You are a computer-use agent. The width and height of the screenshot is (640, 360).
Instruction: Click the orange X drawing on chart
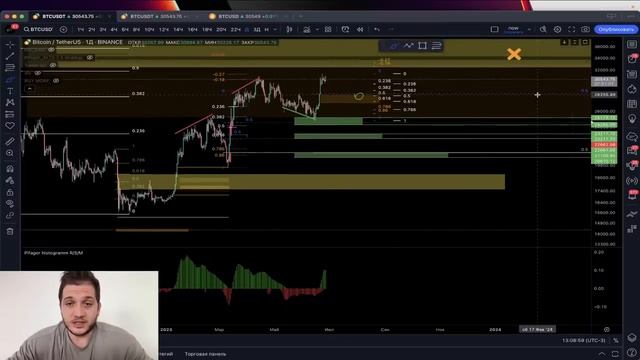514,54
